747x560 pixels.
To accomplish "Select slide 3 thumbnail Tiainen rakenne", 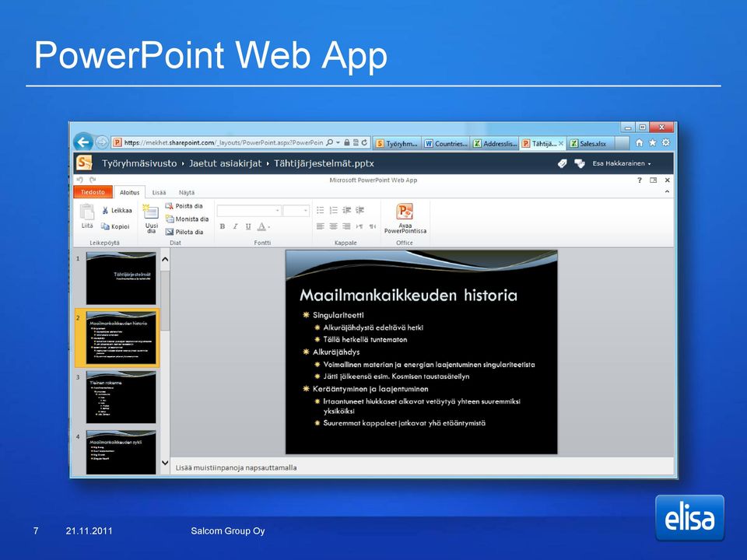I will tap(121, 397).
